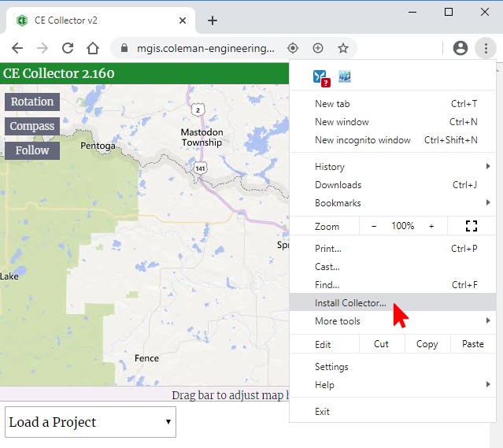Viewport: 503px width, 448px height.
Task: Click the install app plus icon
Action: pyautogui.click(x=318, y=48)
